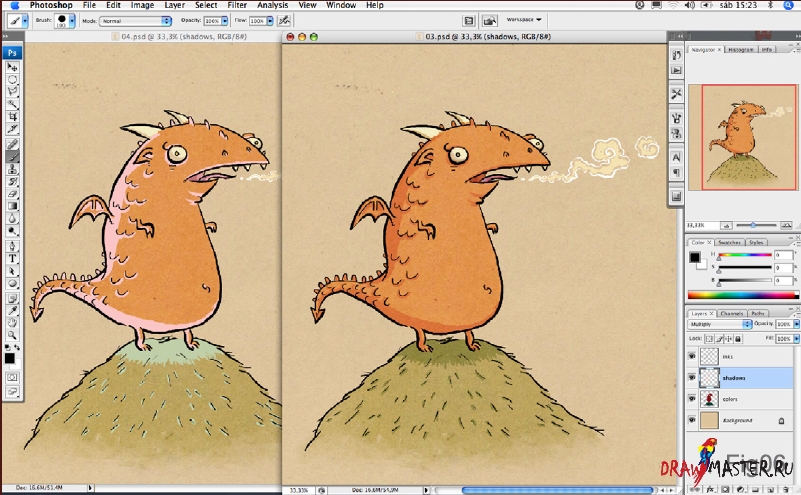The height and width of the screenshot is (495, 801).
Task: Enable the airbrush icon in options bar
Action: (x=285, y=20)
